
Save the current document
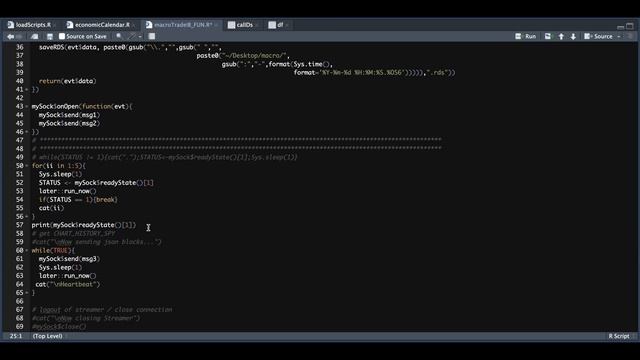point(50,37)
